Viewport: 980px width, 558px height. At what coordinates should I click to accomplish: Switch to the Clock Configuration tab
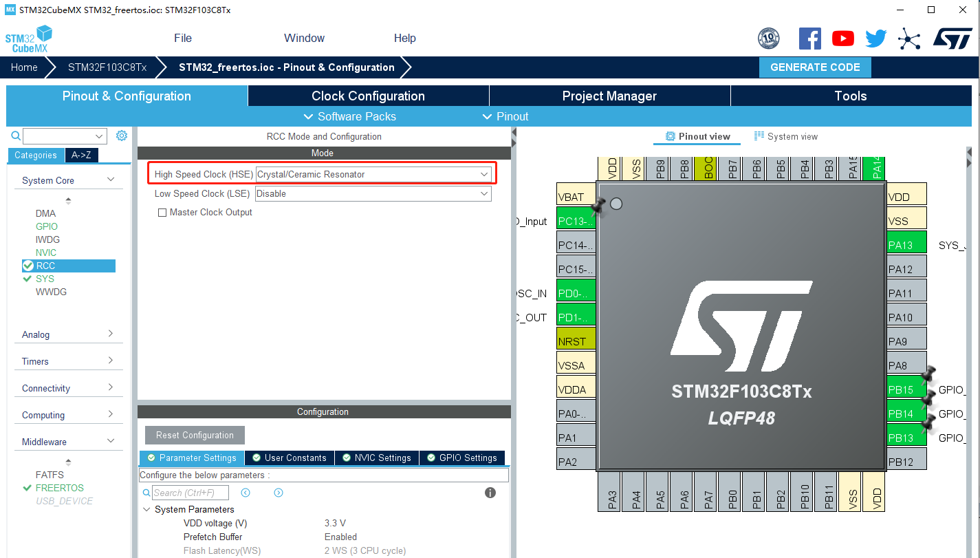[x=368, y=96]
